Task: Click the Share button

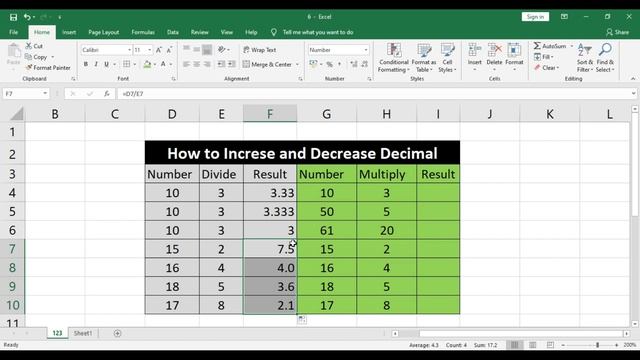Action: [x=618, y=32]
